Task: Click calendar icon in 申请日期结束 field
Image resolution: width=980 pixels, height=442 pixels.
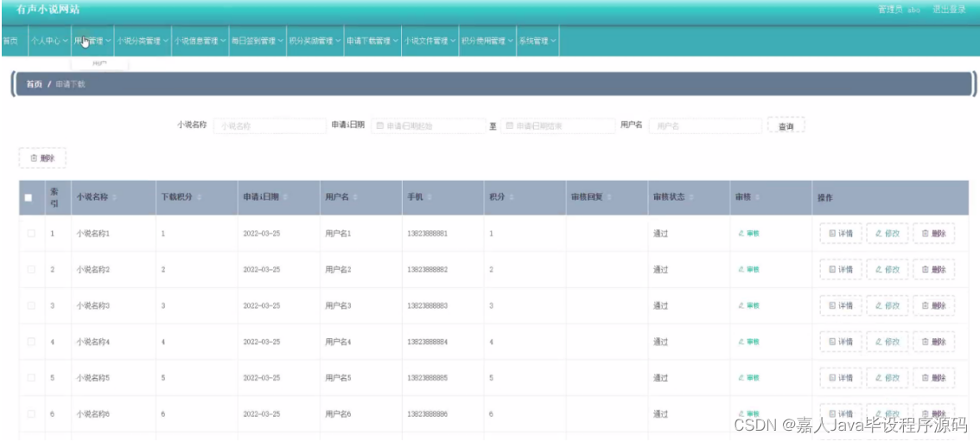Action: [x=509, y=126]
